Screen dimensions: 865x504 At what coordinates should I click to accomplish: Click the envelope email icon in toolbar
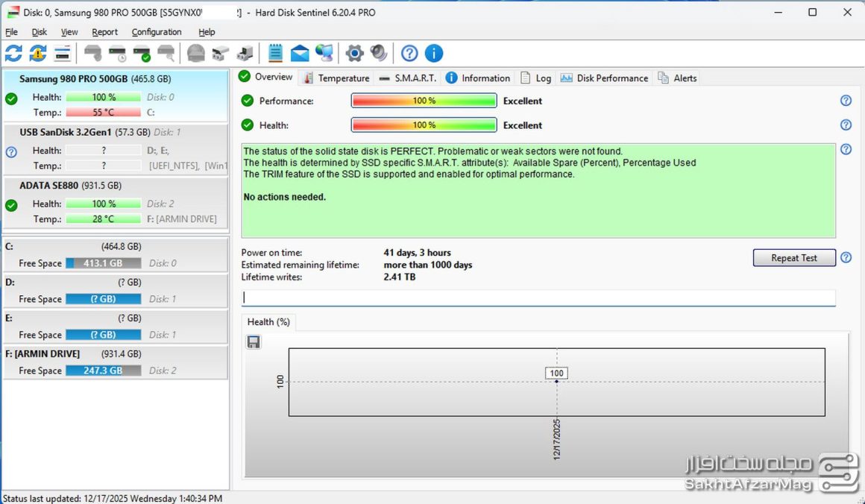(x=300, y=53)
